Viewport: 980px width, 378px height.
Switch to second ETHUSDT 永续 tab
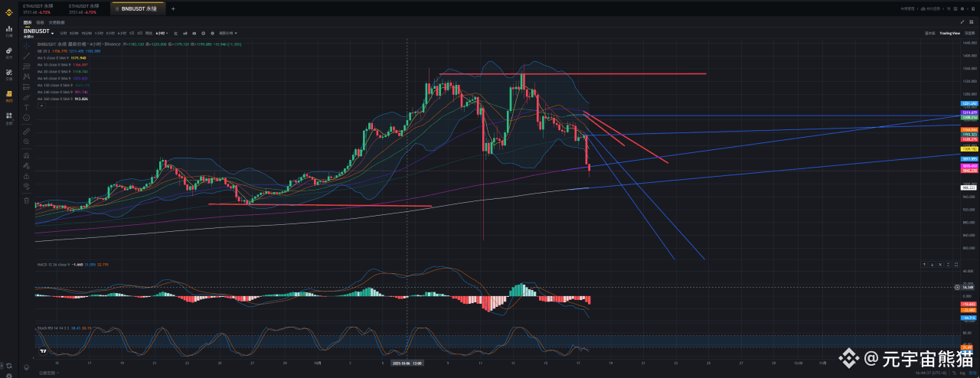point(83,9)
